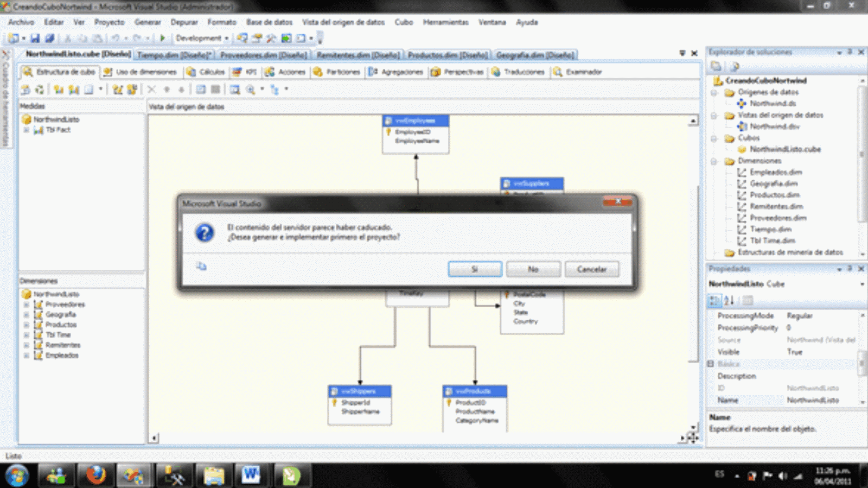Switch to the Proveedores.dim [Diseño] tab
868x488 pixels.
tap(264, 55)
